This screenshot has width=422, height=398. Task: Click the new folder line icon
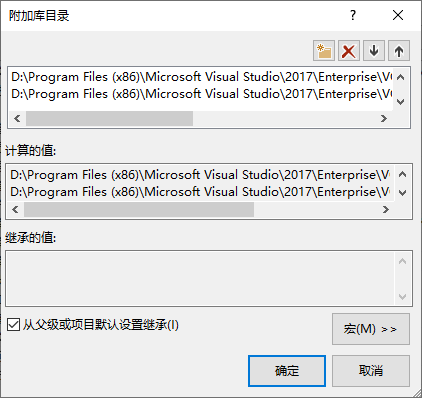pyautogui.click(x=324, y=51)
